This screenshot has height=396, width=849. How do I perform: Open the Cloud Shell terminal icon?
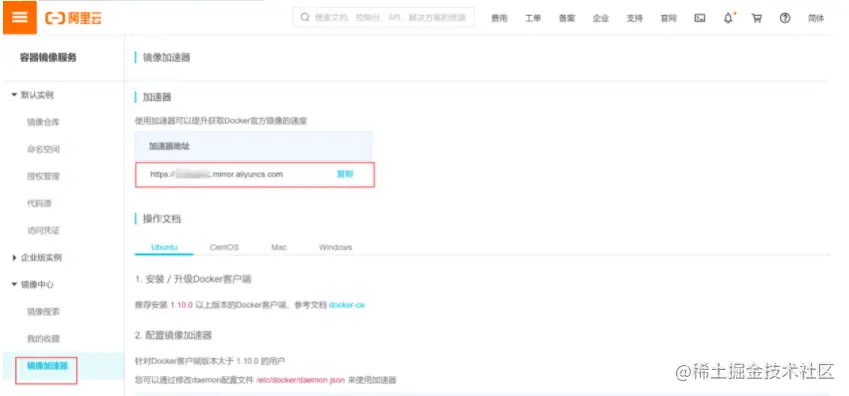tap(700, 18)
